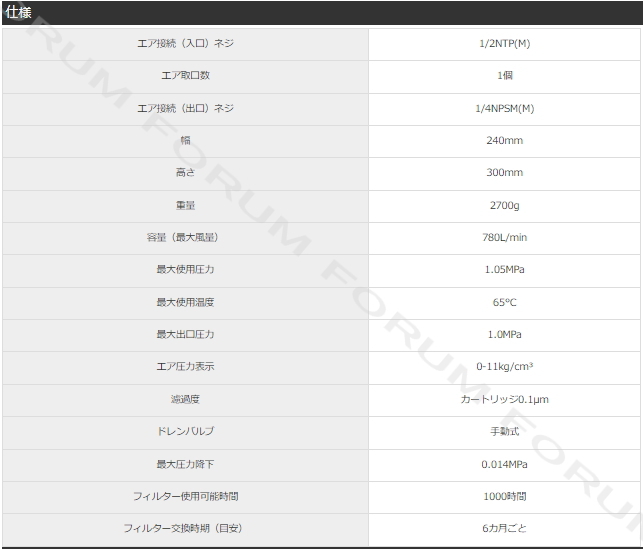Click the 2700g weight value
Screen dimensions: 643x549
pyautogui.click(x=505, y=205)
